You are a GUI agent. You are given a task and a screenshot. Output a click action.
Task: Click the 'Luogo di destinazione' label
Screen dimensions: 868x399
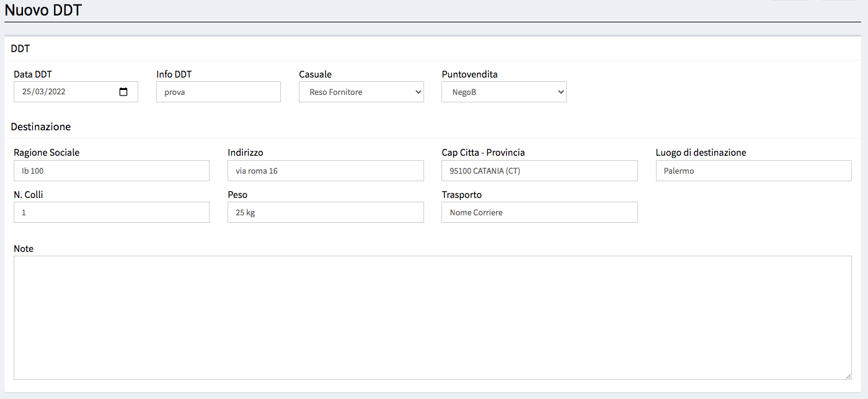point(701,153)
